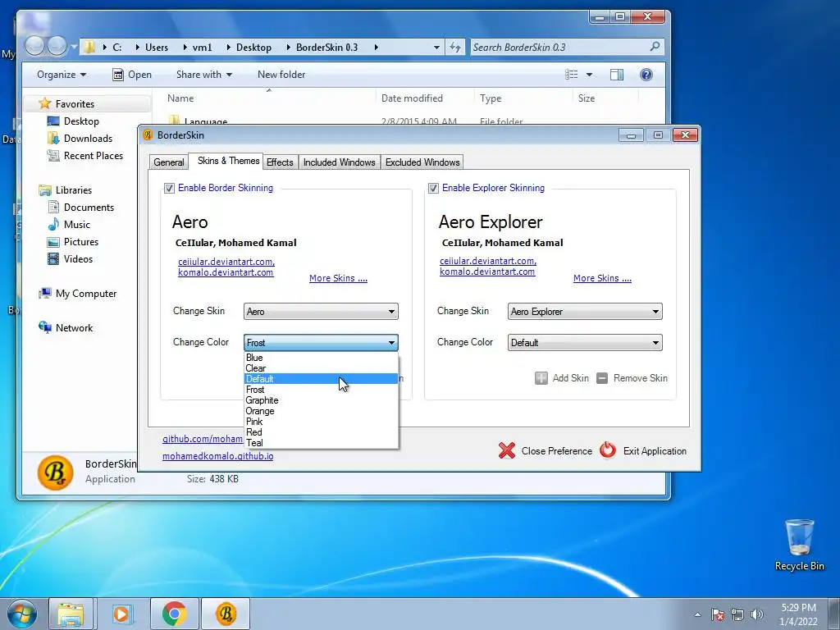Open ceiiular.deviantart.com link under Aero
The height and width of the screenshot is (630, 840).
coord(226,262)
